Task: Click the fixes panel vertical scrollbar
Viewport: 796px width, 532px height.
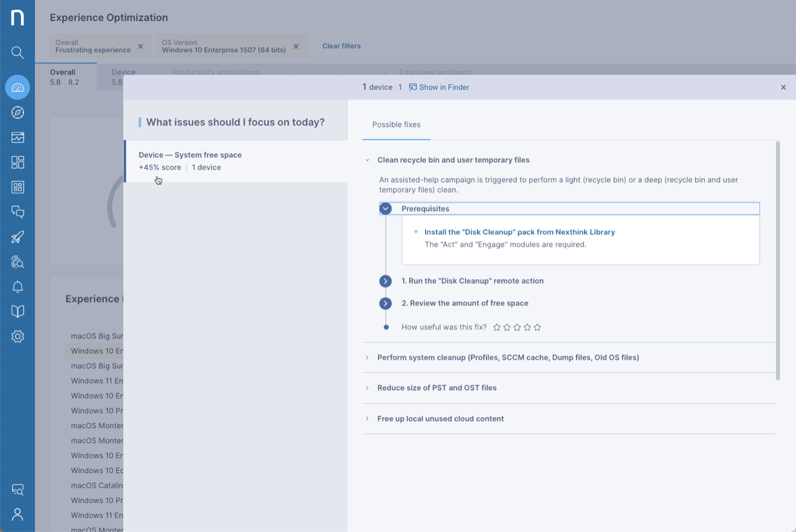Action: click(777, 260)
